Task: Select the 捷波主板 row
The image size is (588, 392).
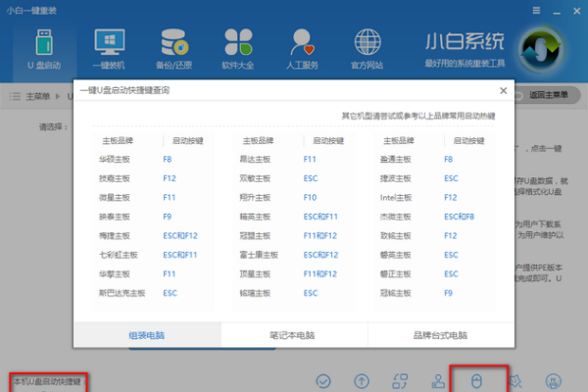Action: click(434, 178)
